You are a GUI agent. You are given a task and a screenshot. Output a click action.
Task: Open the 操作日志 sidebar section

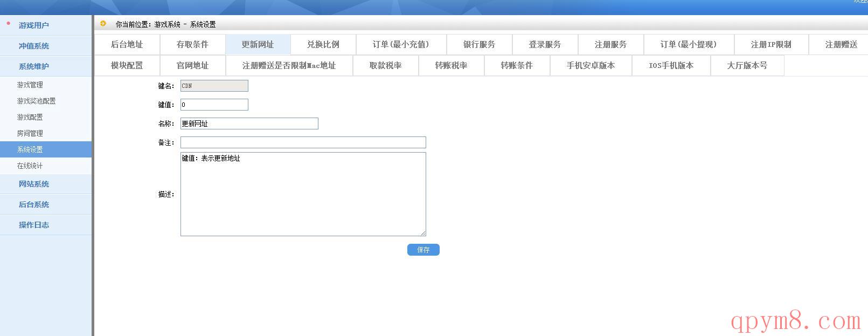click(46, 225)
